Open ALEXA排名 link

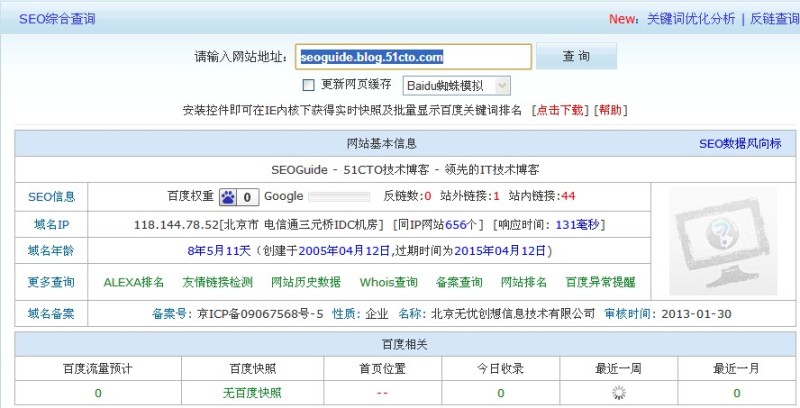pos(134,282)
